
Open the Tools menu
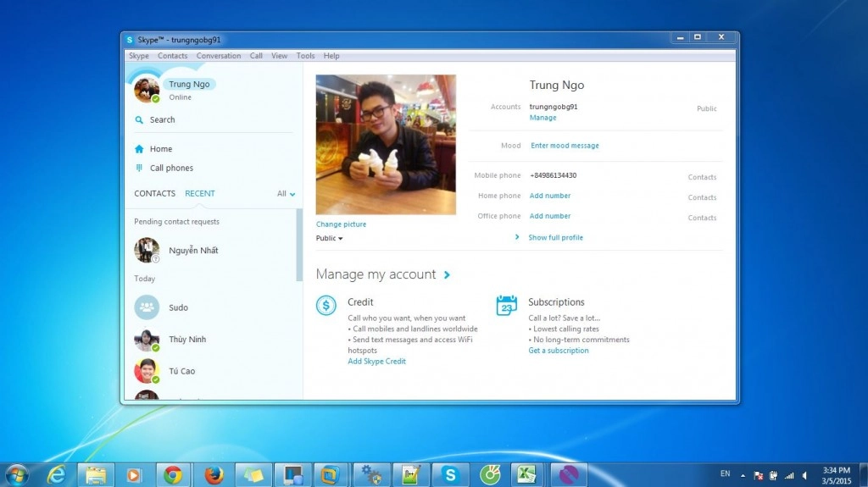pyautogui.click(x=305, y=56)
